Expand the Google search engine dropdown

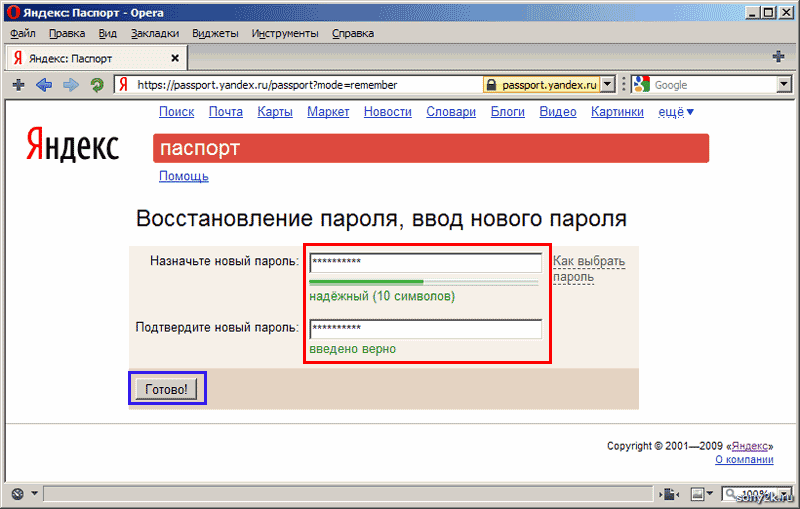coord(784,84)
